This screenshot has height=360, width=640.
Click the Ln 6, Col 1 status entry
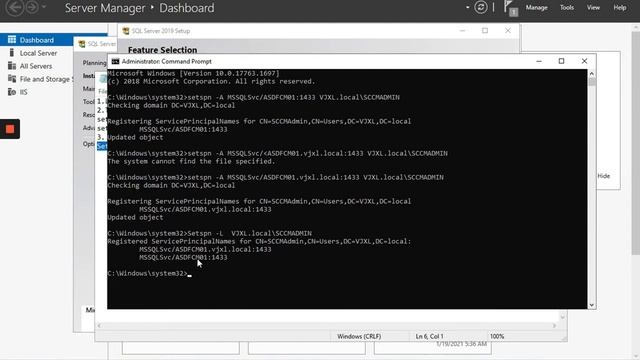pos(429,336)
